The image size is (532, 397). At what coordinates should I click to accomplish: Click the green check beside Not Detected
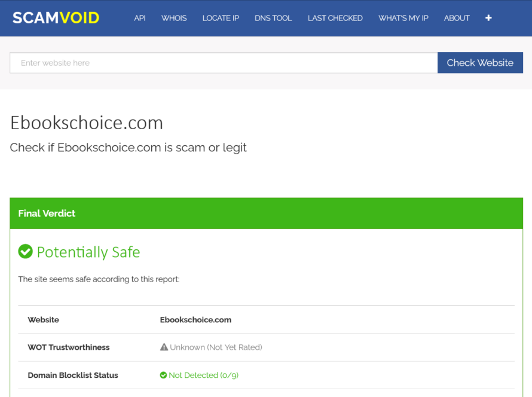163,375
